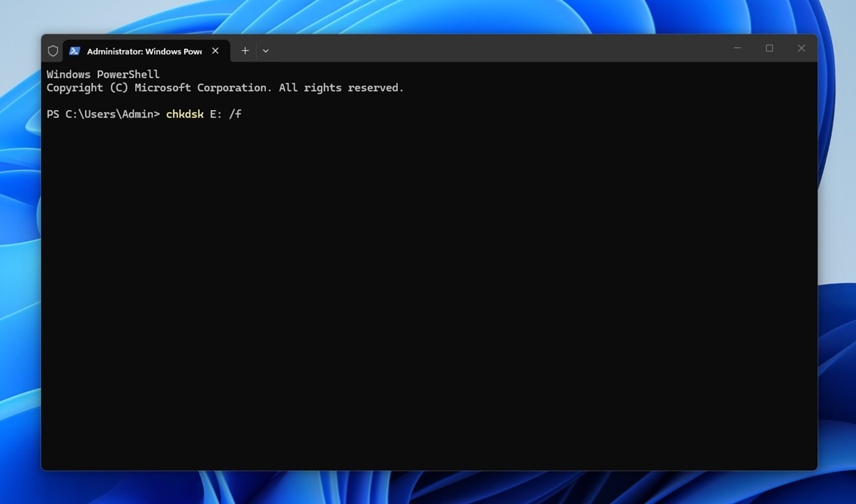Image resolution: width=856 pixels, height=504 pixels.
Task: Close the PowerShell tab with its X
Action: [x=215, y=51]
